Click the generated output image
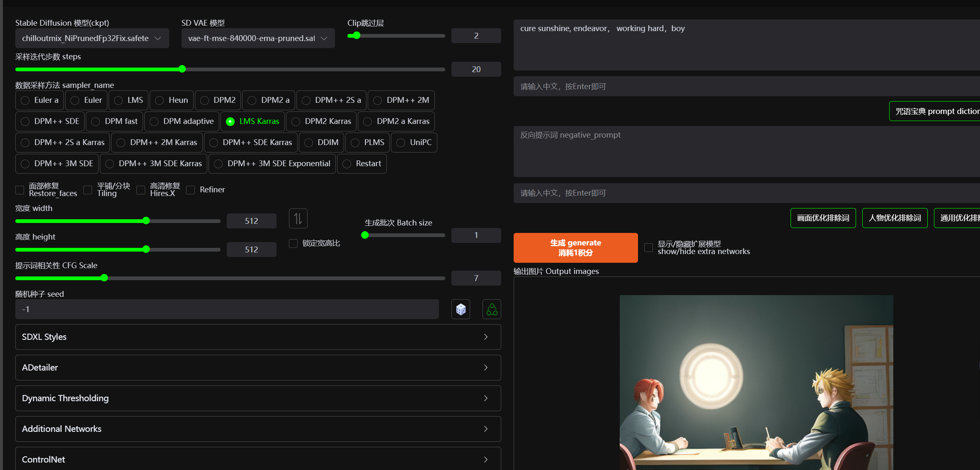This screenshot has width=980, height=470. [x=756, y=383]
